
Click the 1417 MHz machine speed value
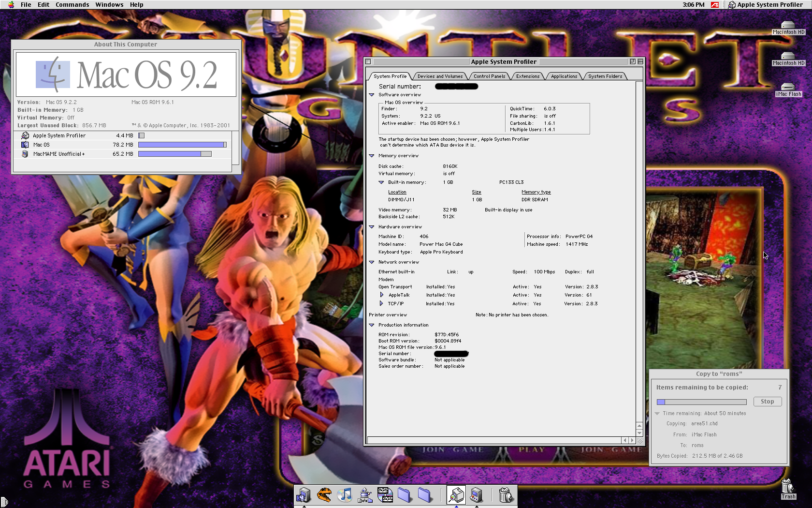(x=577, y=244)
